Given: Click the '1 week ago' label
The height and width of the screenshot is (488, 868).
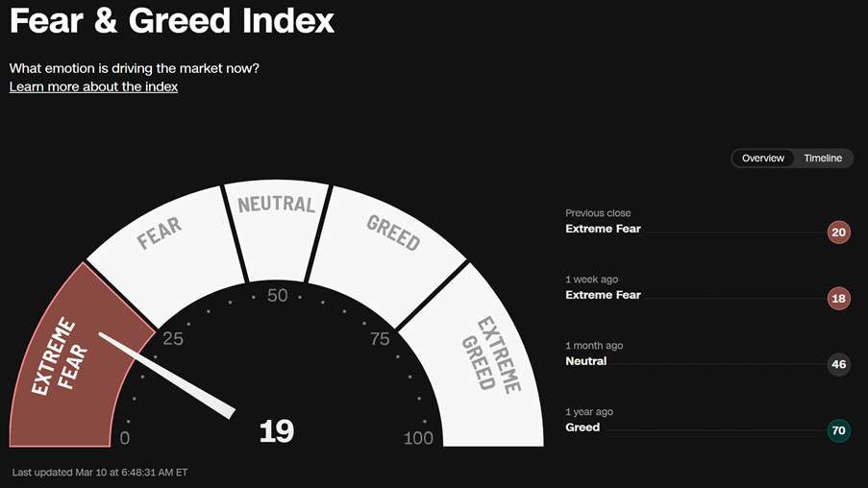Looking at the screenshot, I should tap(592, 280).
